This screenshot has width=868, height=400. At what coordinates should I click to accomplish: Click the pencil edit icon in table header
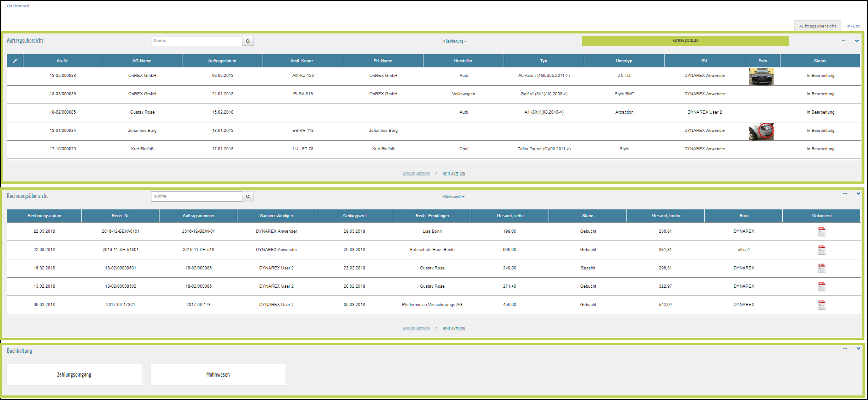tap(15, 60)
